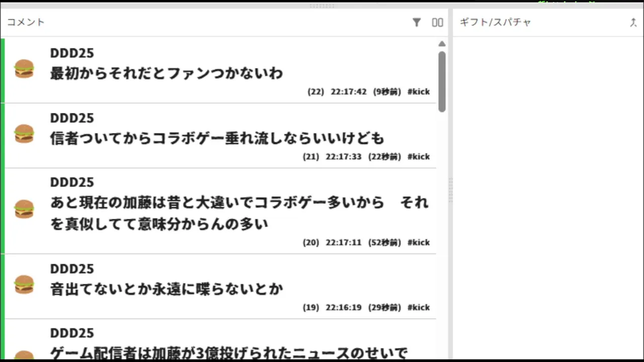Click timestamp 22:17:42
The image size is (644, 362).
[x=349, y=92]
